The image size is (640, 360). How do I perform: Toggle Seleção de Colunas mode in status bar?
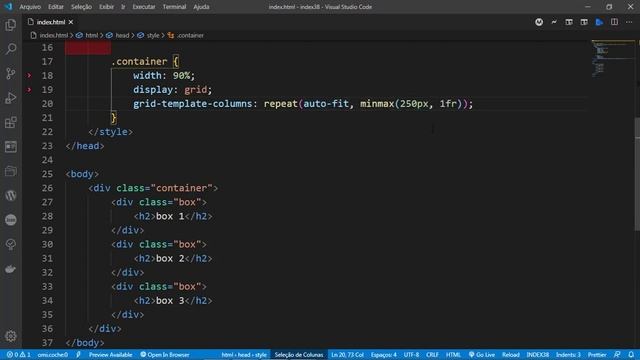[299, 355]
